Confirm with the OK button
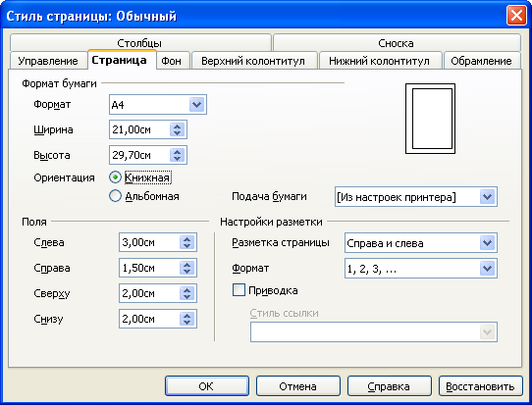 (207, 386)
